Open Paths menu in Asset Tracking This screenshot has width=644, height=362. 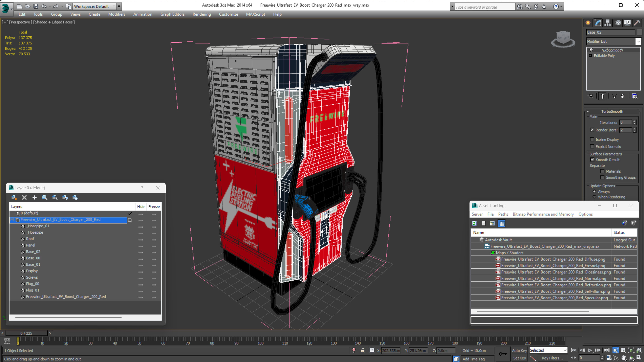pyautogui.click(x=503, y=214)
